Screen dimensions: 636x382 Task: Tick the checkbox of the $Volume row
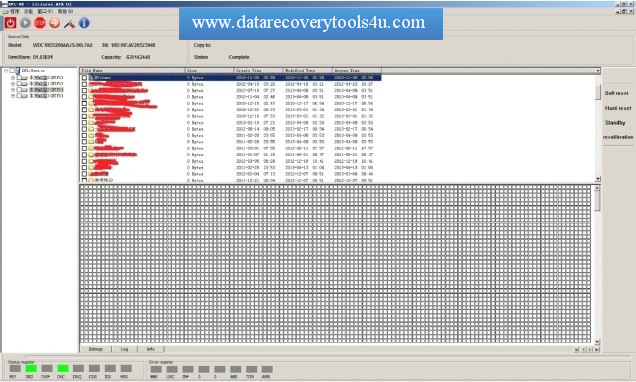click(84, 78)
